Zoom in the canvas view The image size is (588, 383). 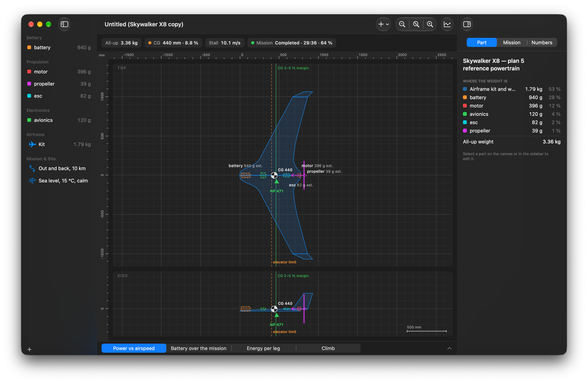(x=430, y=24)
